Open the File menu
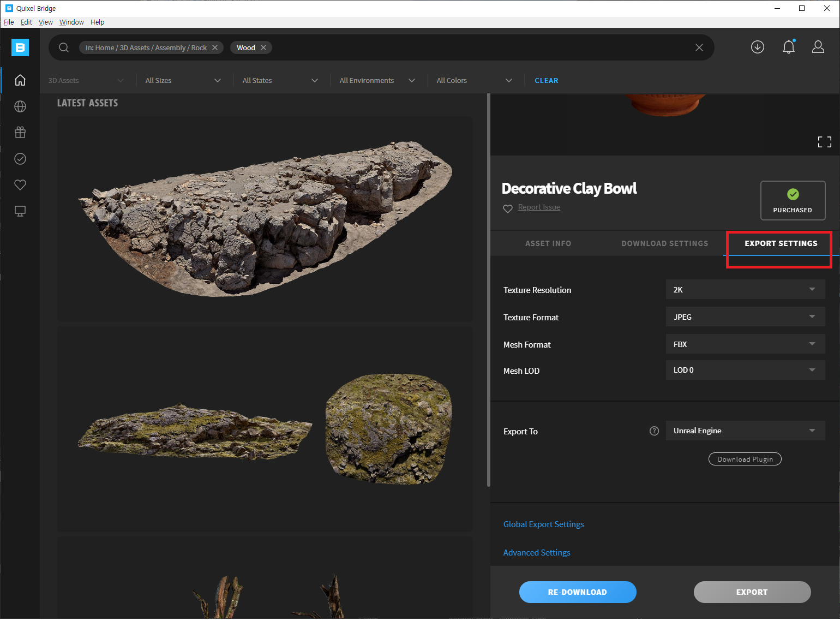 coord(9,22)
